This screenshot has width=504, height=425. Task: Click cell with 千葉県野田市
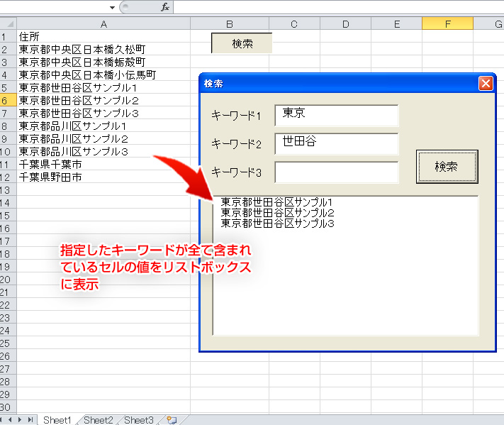click(x=103, y=177)
